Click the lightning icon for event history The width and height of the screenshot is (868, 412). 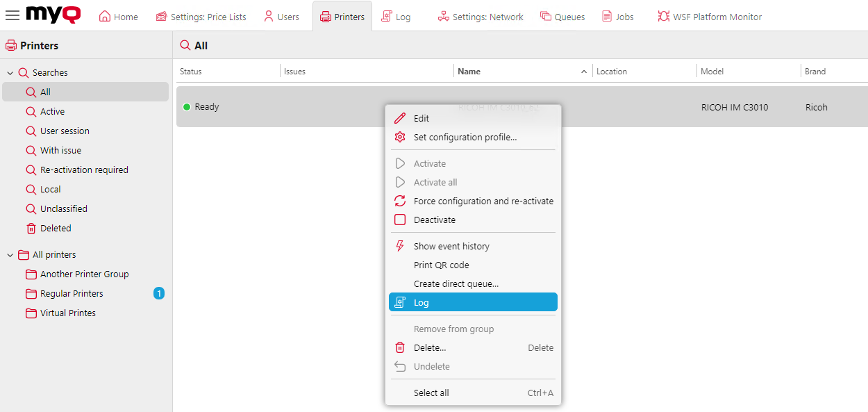(400, 246)
